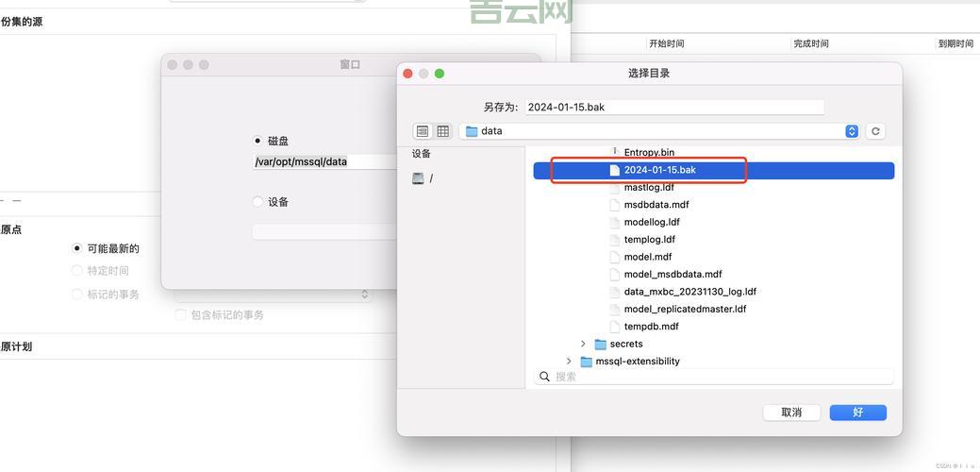Image resolution: width=980 pixels, height=472 pixels.
Task: Select data_mxbc_20231130_log.ldf file name
Action: [690, 292]
